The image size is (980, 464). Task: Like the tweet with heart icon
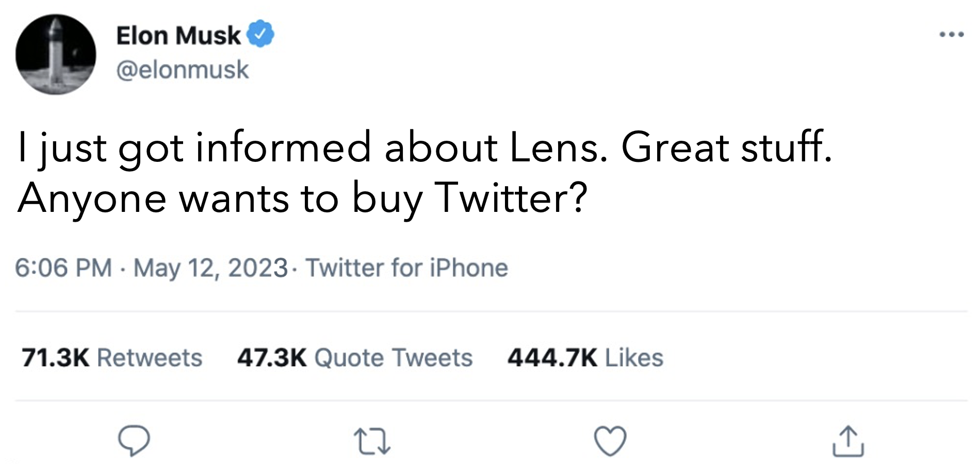(x=610, y=441)
